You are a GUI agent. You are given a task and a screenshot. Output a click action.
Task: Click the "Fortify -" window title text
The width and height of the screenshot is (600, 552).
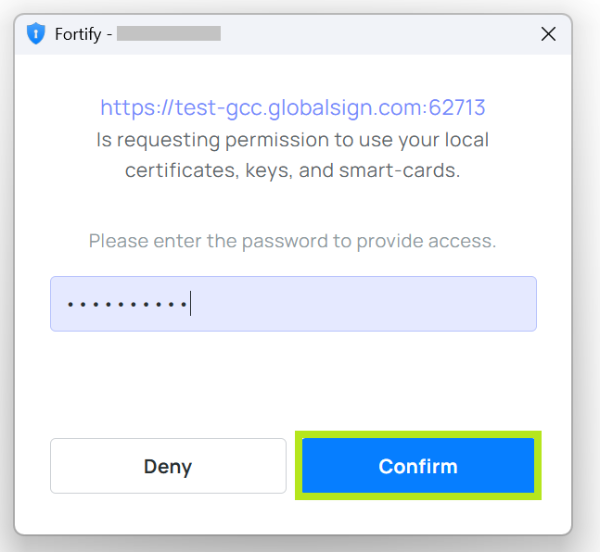pos(83,34)
